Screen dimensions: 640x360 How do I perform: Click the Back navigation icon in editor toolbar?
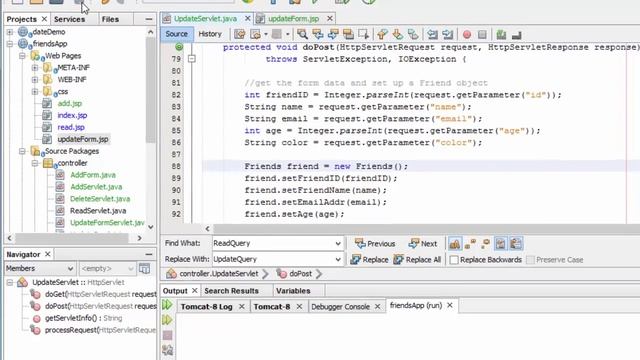pyautogui.click(x=256, y=34)
